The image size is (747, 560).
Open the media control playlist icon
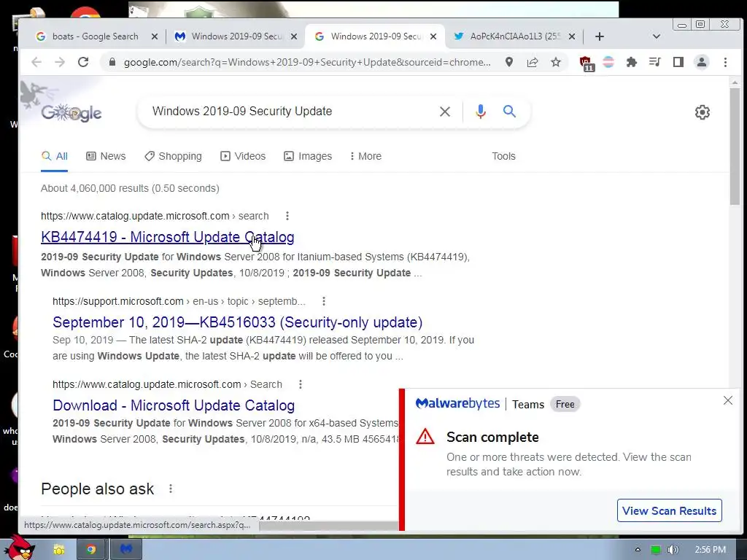click(654, 63)
